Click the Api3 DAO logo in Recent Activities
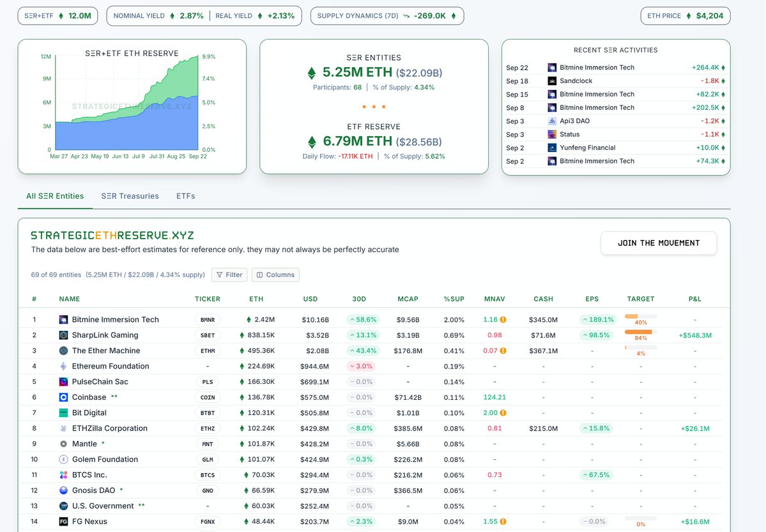This screenshot has height=532, width=766. coord(552,121)
